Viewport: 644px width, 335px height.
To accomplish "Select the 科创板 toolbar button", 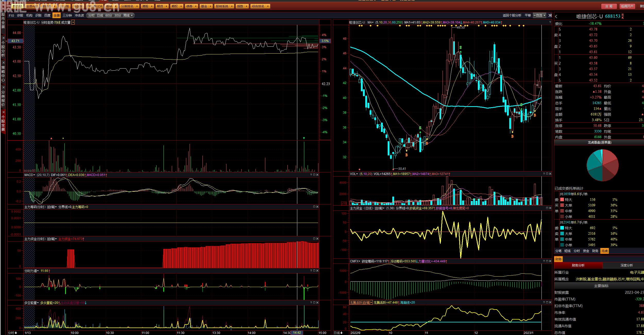I will 78,6.
